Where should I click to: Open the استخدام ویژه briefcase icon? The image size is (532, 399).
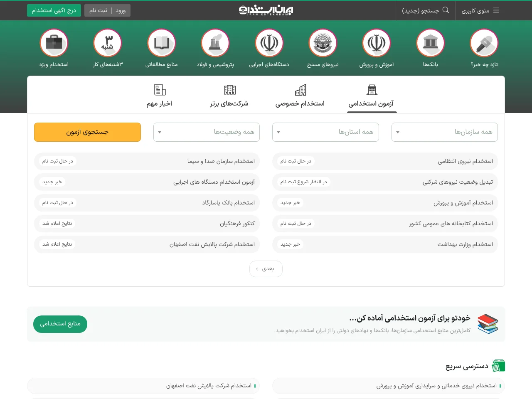click(x=54, y=43)
